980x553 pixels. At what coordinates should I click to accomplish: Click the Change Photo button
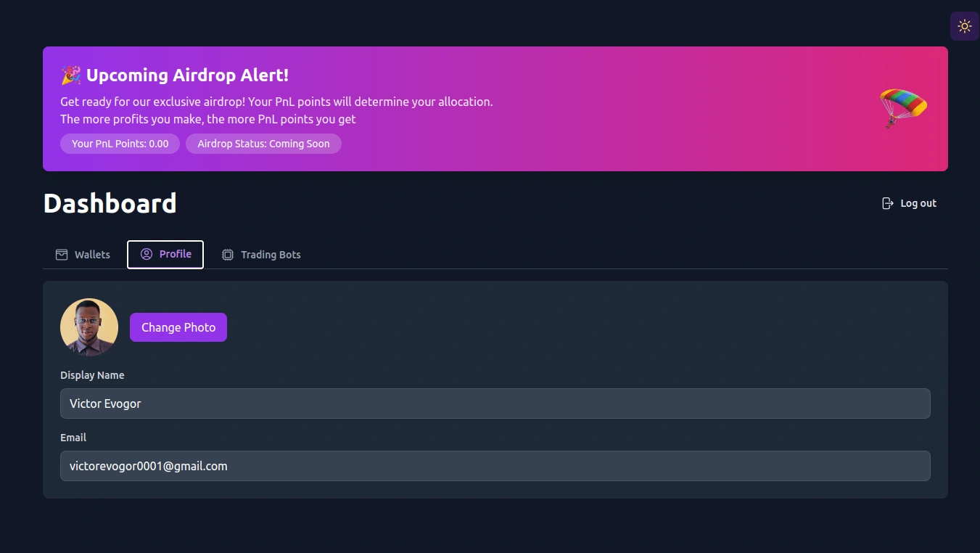[x=178, y=327]
